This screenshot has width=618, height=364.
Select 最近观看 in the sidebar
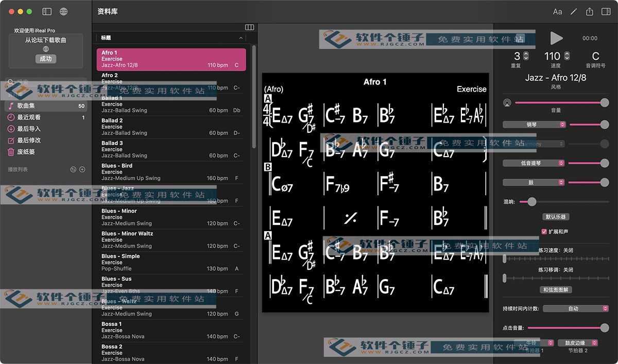[45, 117]
